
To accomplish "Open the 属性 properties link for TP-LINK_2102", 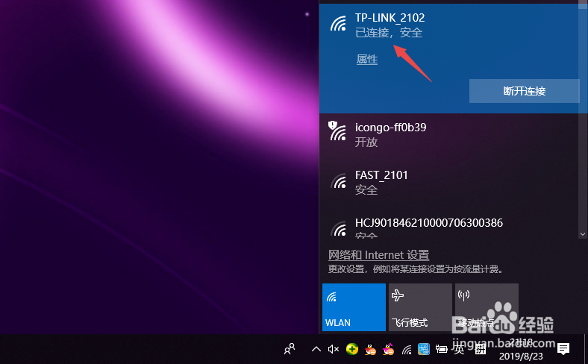I will [366, 59].
